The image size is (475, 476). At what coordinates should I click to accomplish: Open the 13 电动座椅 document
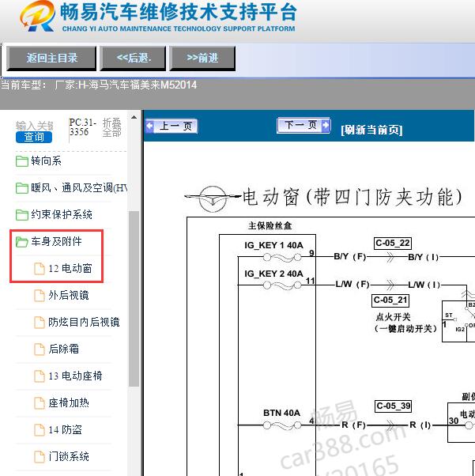75,376
